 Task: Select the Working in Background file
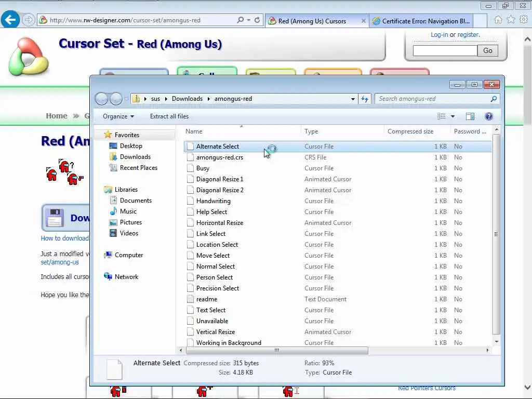(338, 342)
